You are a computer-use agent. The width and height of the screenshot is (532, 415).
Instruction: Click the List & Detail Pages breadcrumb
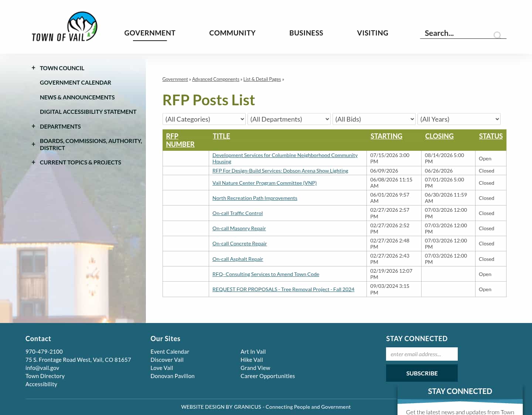point(262,79)
